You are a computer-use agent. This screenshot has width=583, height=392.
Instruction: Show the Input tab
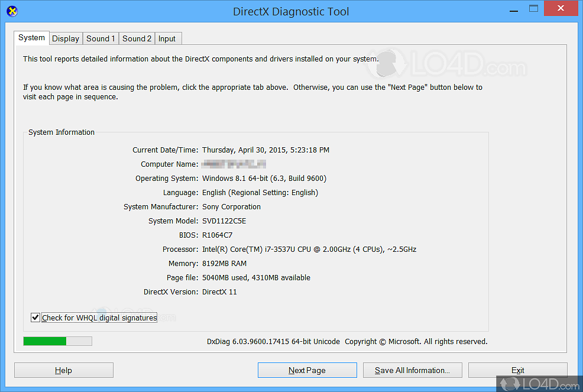(x=167, y=38)
